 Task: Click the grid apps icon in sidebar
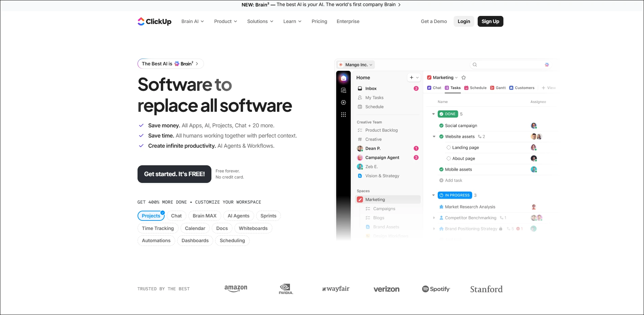pyautogui.click(x=344, y=114)
